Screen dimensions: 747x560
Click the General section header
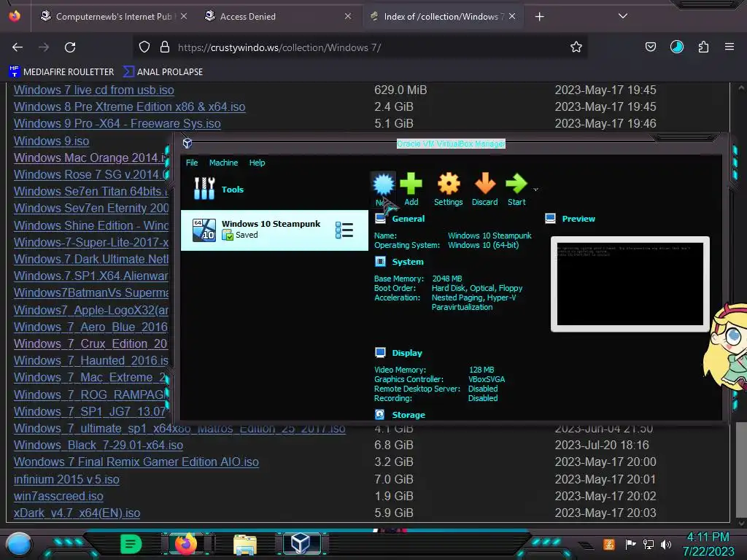tap(409, 219)
